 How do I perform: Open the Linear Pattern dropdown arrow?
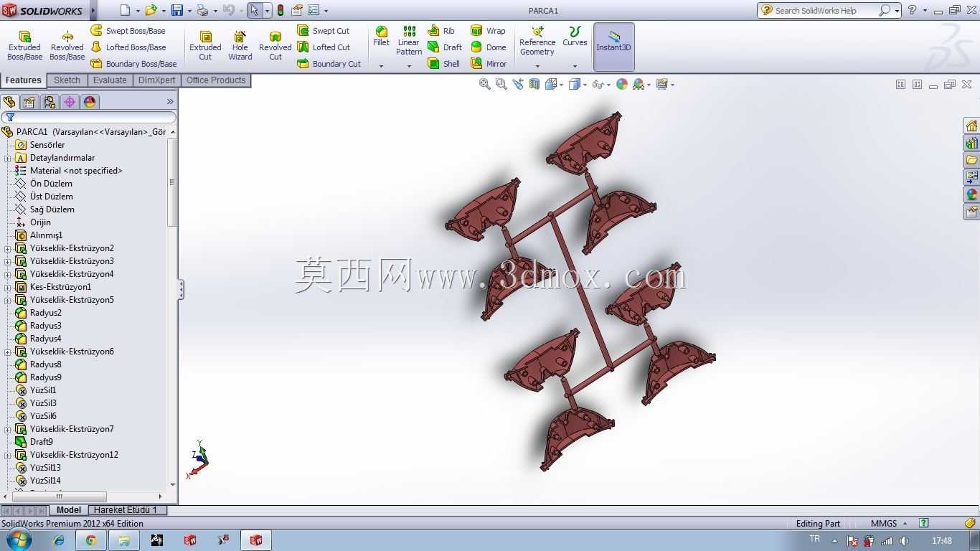pos(409,66)
